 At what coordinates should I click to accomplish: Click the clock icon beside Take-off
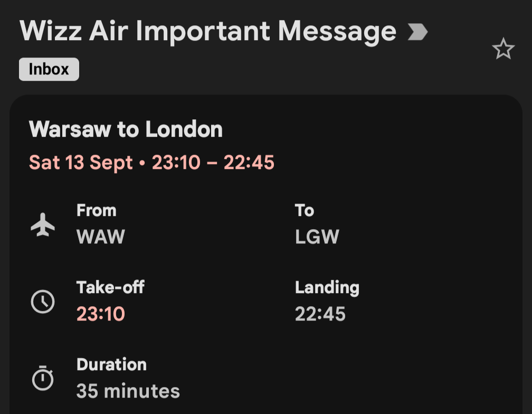pos(43,302)
